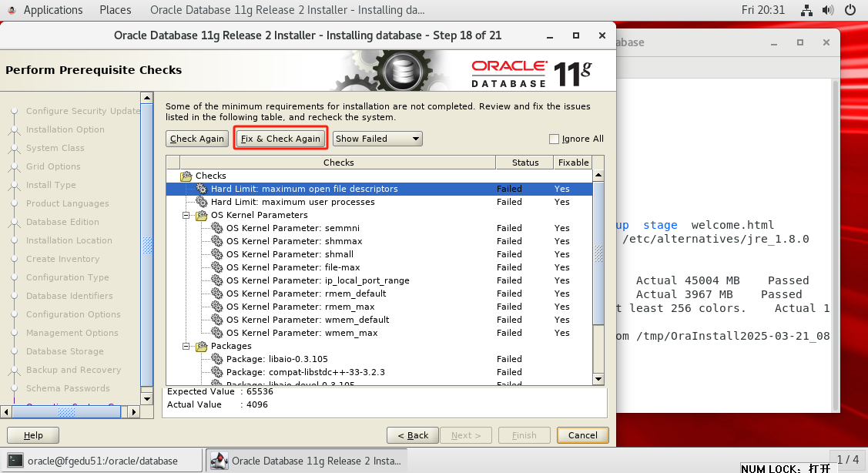Select Package: compat-libstdc++-33-3.2.3 row
The width and height of the screenshot is (868, 473).
(379, 372)
